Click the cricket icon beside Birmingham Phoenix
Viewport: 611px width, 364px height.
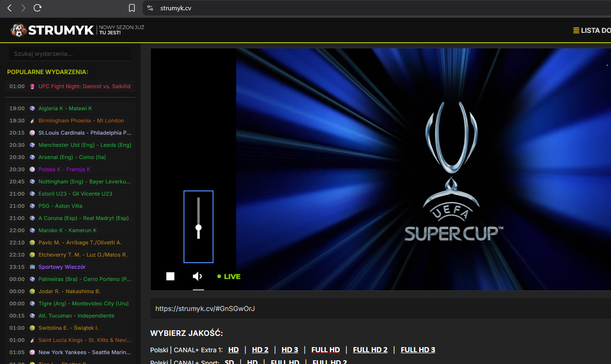tap(32, 121)
